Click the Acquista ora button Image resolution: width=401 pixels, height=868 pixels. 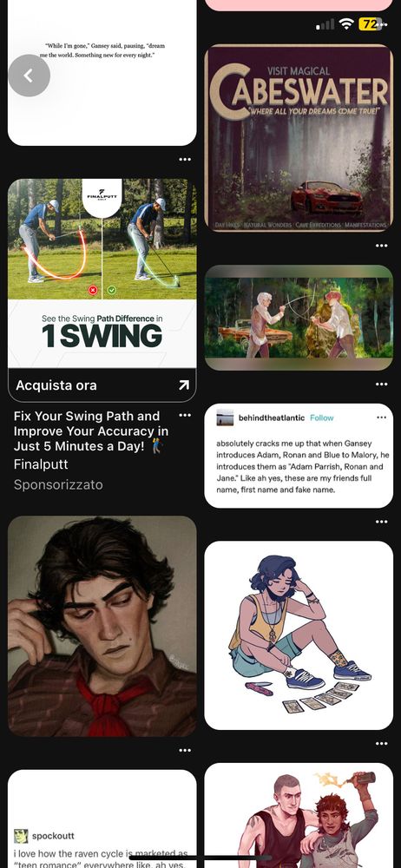coord(102,385)
